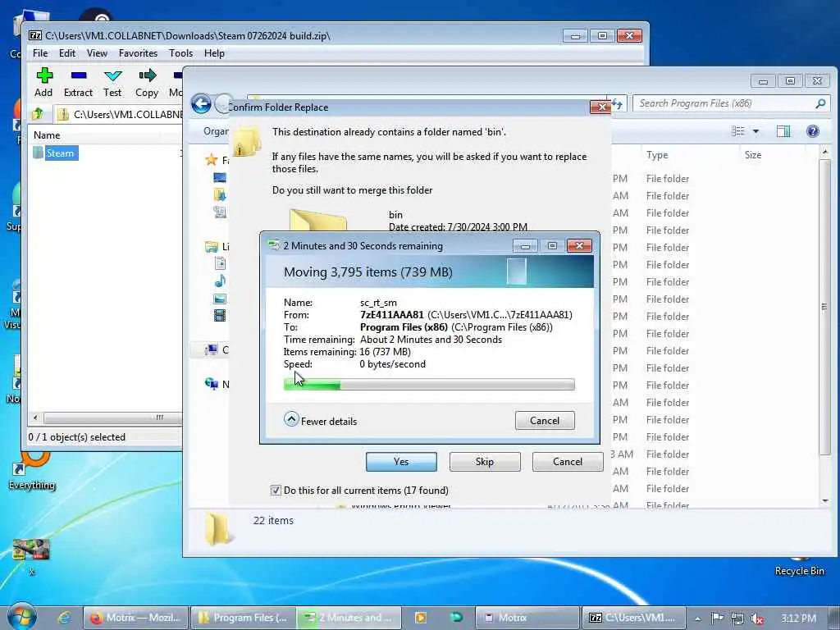Open Explorer help icon
Image resolution: width=840 pixels, height=630 pixels.
click(813, 131)
